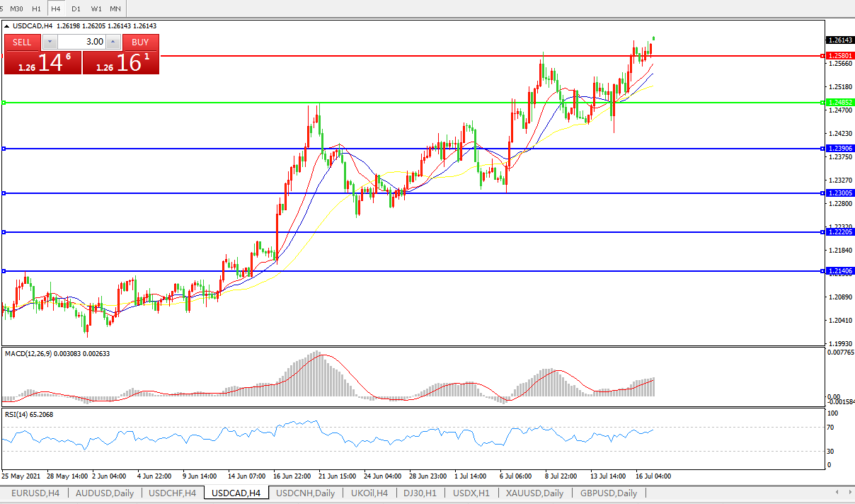The height and width of the screenshot is (504, 855).
Task: Open the EURUSD,H4 chart tab
Action: tap(35, 493)
